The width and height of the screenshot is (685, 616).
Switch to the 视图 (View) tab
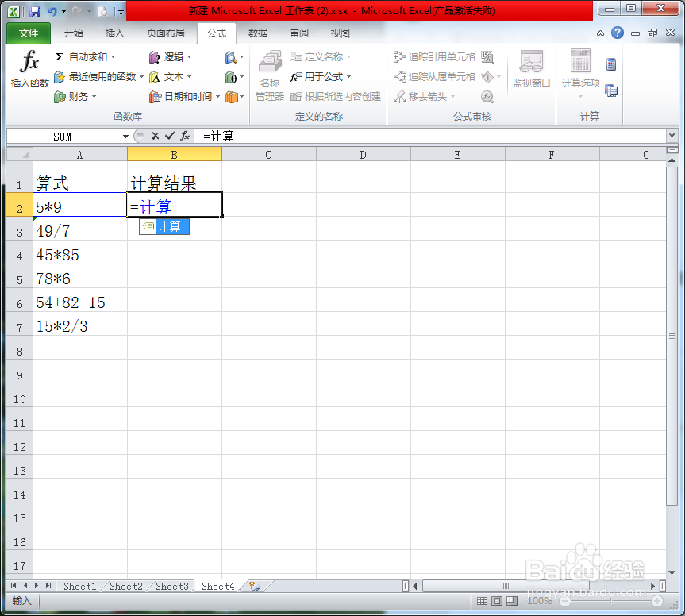tap(341, 33)
